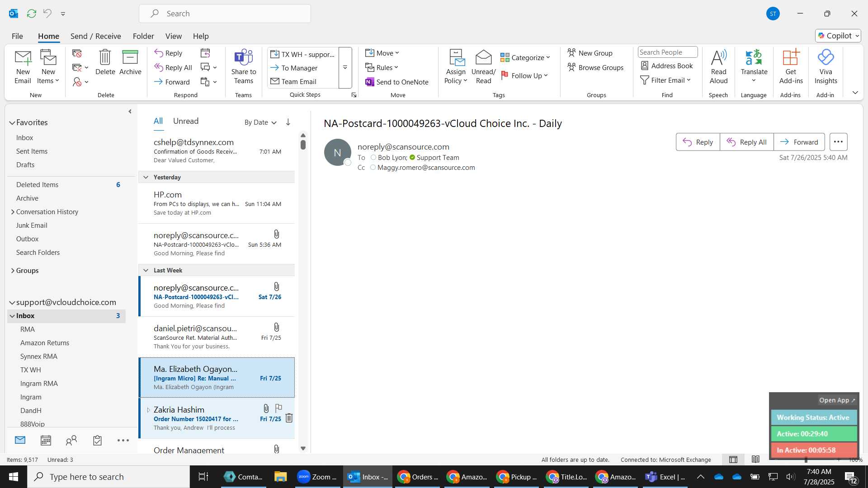Click the Ignore conversation icon
This screenshot has width=868, height=488.
click(77, 53)
